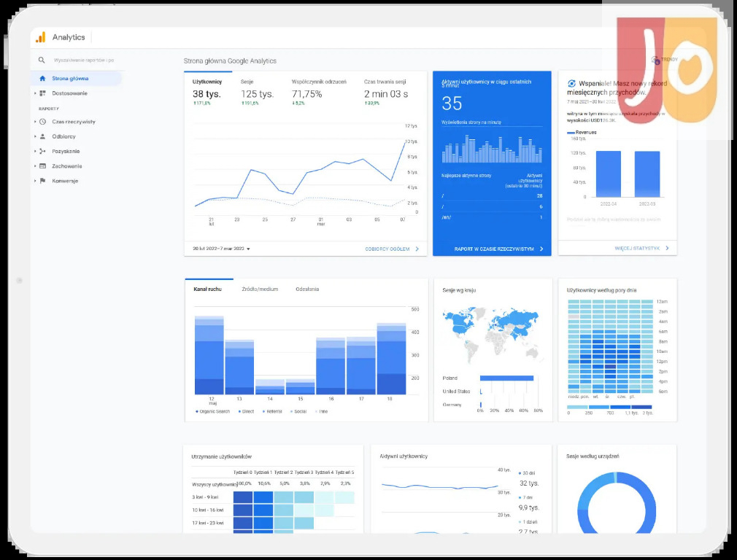The image size is (737, 560).
Task: Click the world map in Sesje wg kraju
Action: pyautogui.click(x=492, y=333)
